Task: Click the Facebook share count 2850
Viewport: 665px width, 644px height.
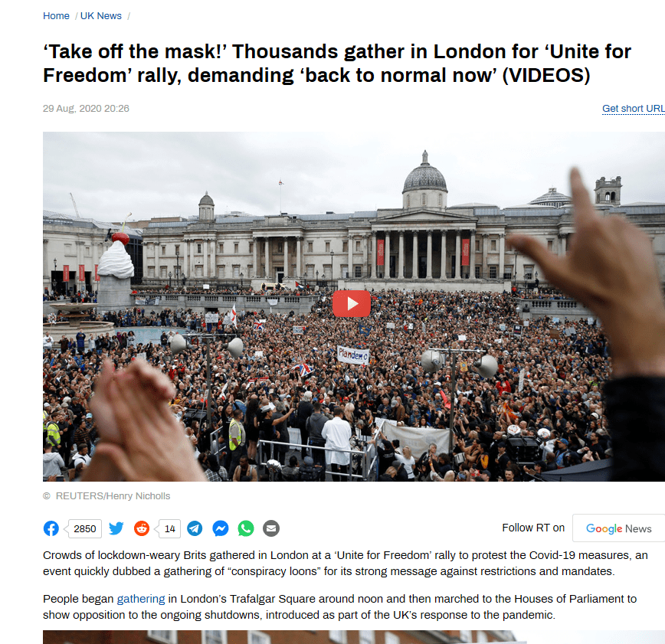Action: coord(85,528)
